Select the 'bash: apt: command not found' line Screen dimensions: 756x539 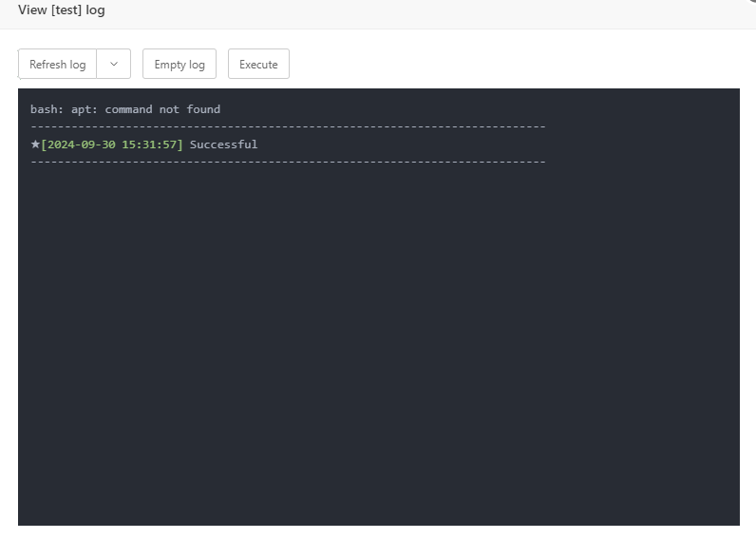pyautogui.click(x=125, y=109)
